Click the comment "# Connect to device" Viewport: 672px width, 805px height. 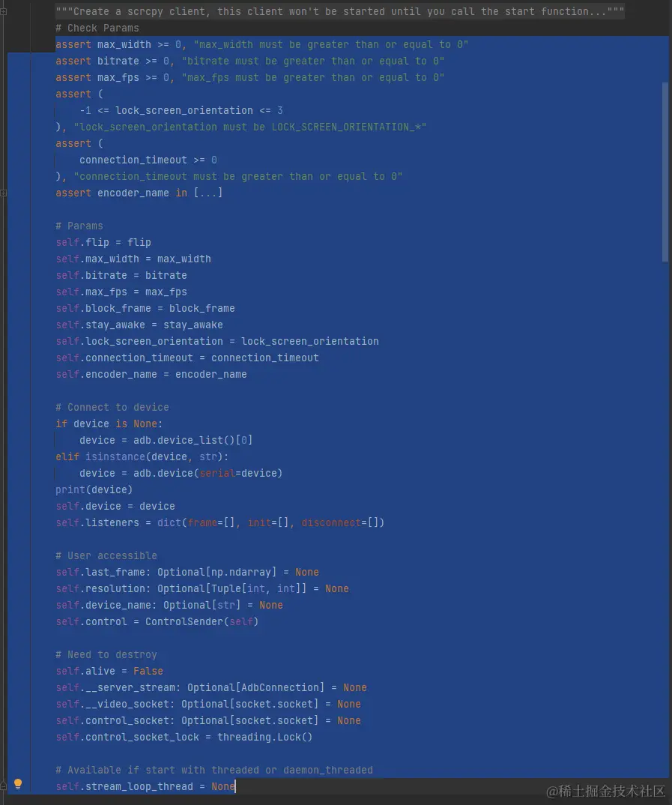[x=112, y=407]
